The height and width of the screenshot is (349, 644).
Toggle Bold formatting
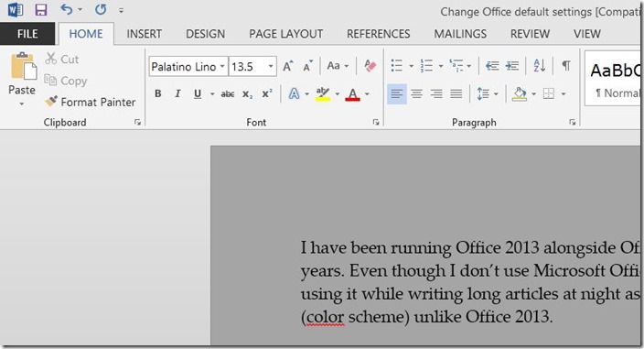point(158,93)
